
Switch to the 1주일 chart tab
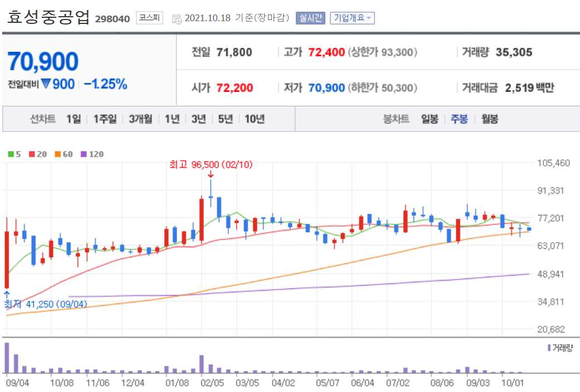[104, 119]
